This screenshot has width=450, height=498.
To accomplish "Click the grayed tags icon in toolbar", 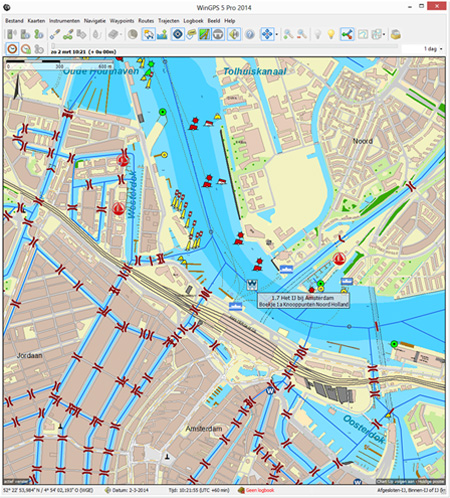I will pos(81,34).
